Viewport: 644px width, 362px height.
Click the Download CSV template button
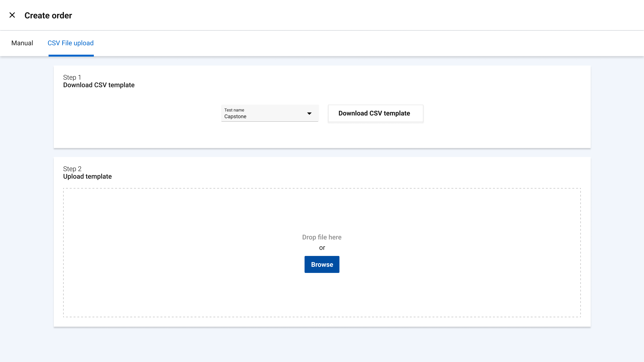click(375, 113)
